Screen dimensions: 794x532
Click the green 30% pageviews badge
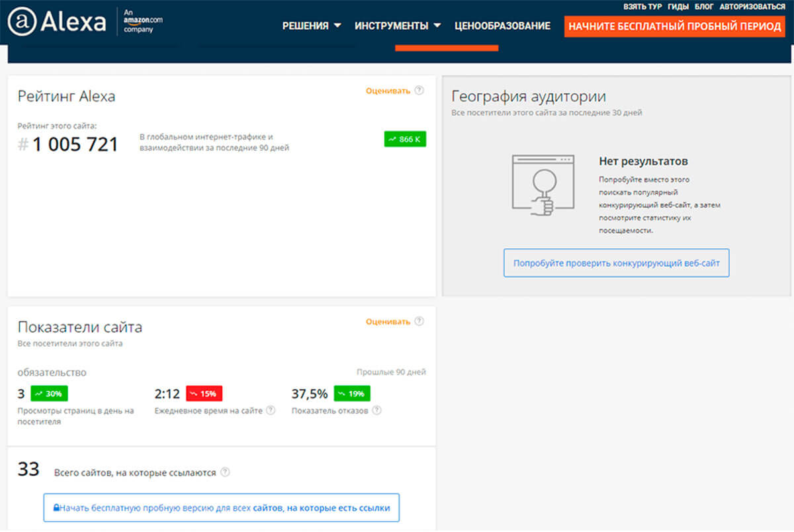49,394
